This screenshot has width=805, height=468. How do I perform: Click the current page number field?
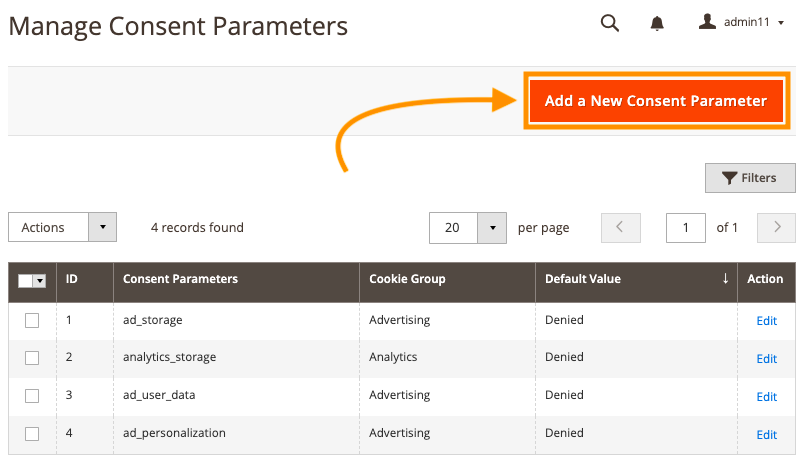click(685, 227)
